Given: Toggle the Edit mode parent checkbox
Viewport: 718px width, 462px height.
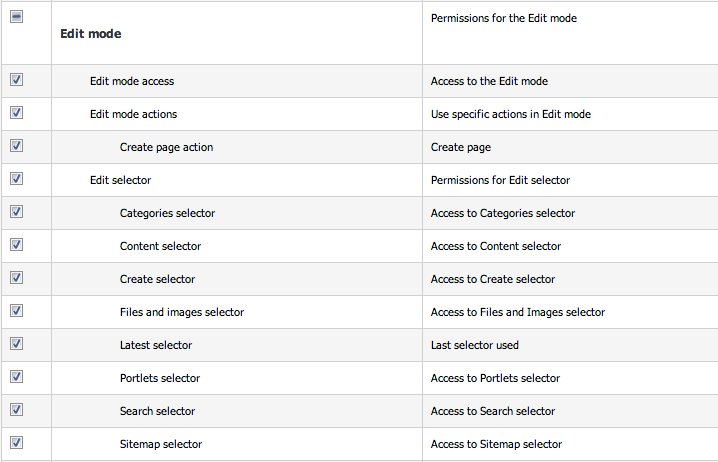Looking at the screenshot, I should point(16,17).
